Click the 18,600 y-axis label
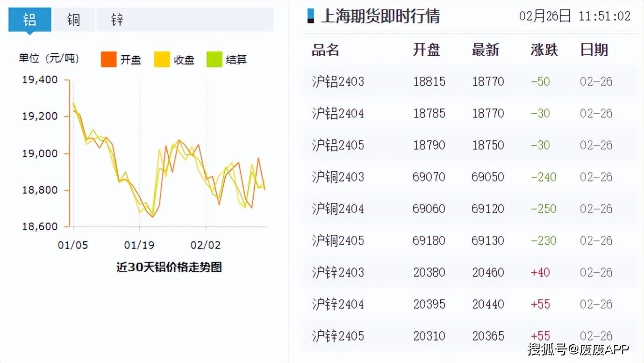Image resolution: width=644 pixels, height=363 pixels. coord(40,226)
